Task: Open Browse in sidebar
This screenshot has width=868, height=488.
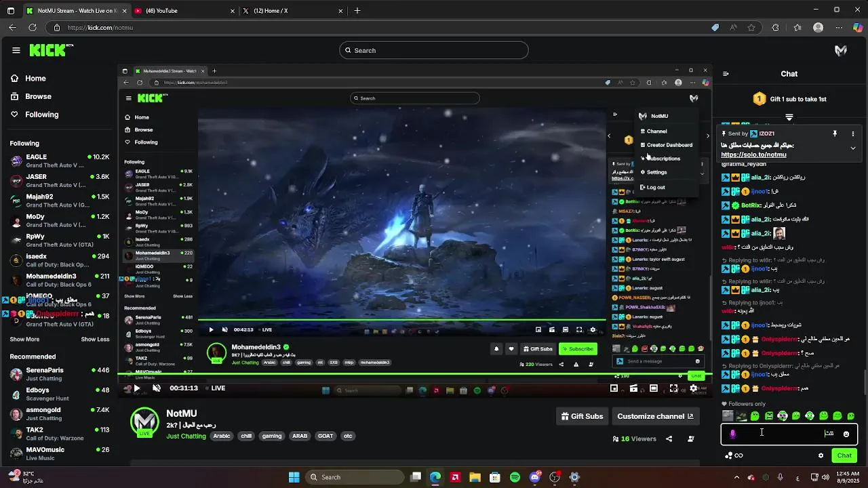Action: [x=38, y=96]
